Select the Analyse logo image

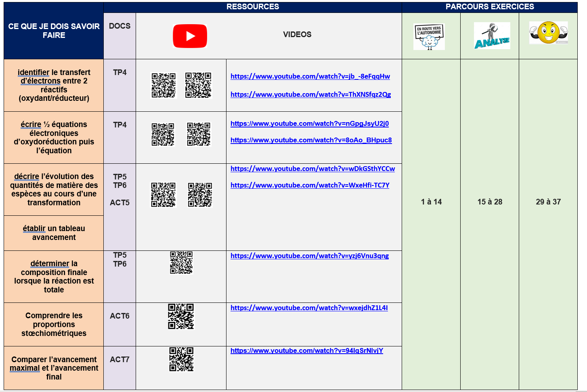tap(492, 36)
